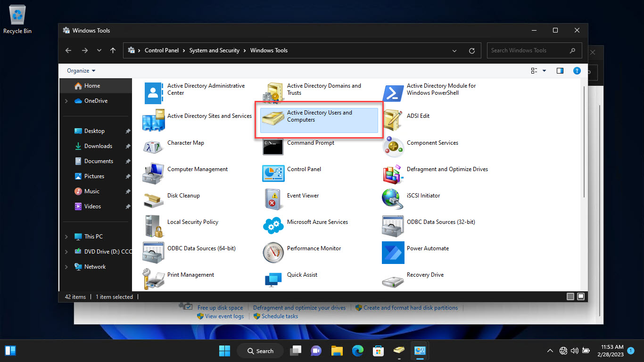
Task: Open Defragment and Optimize Drives
Action: point(447,169)
